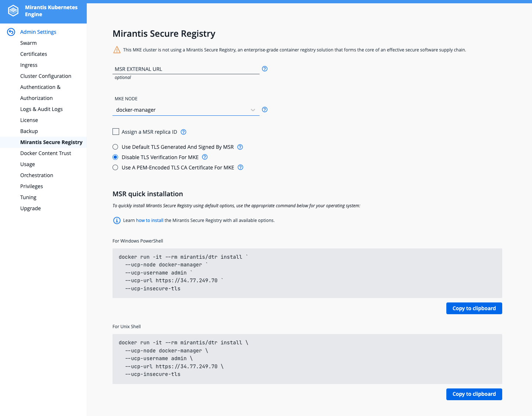The height and width of the screenshot is (416, 532).
Task: Click the info icon beside Learn how to install
Action: click(x=117, y=220)
